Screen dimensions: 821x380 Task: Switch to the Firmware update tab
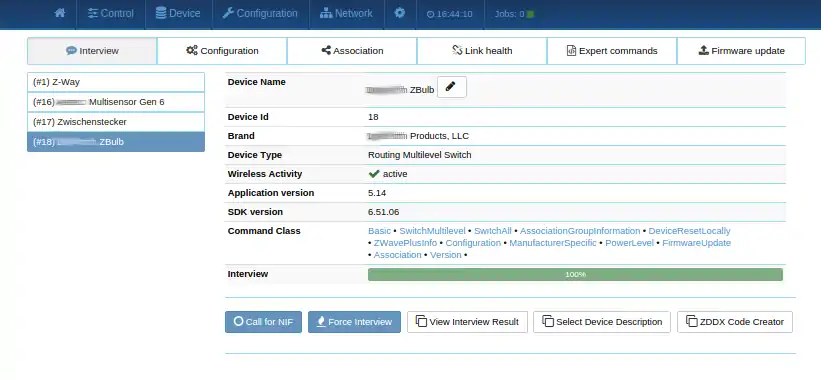tap(741, 51)
